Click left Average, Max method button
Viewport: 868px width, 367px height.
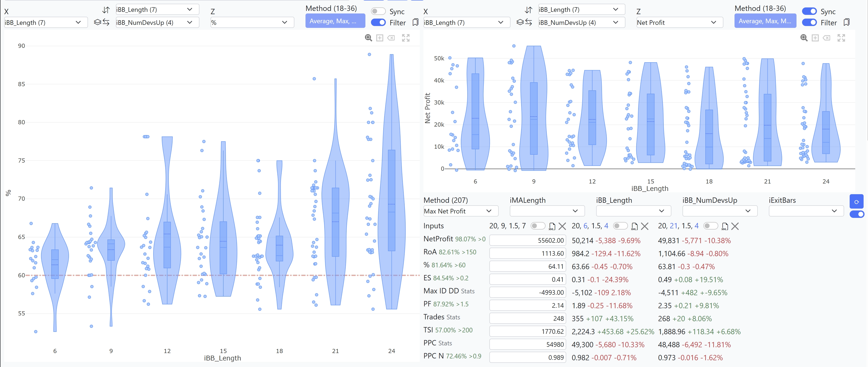[x=335, y=21]
